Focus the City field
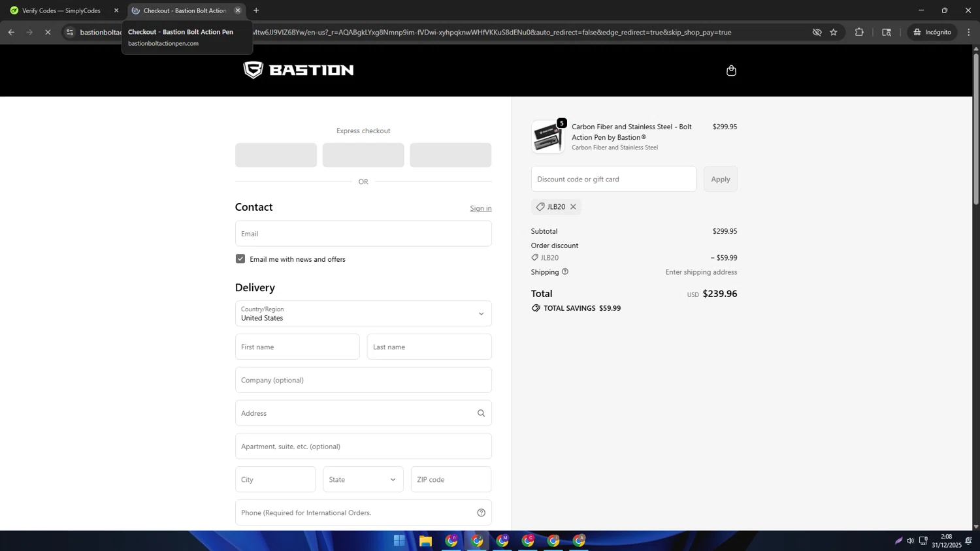The image size is (980, 551). [275, 479]
